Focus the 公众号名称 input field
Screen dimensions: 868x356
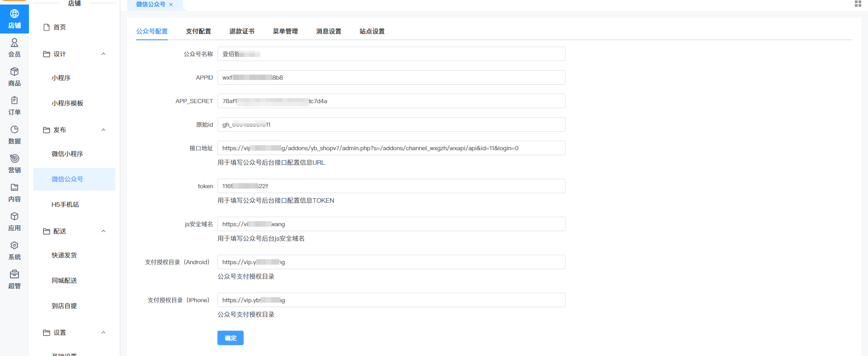[392, 54]
